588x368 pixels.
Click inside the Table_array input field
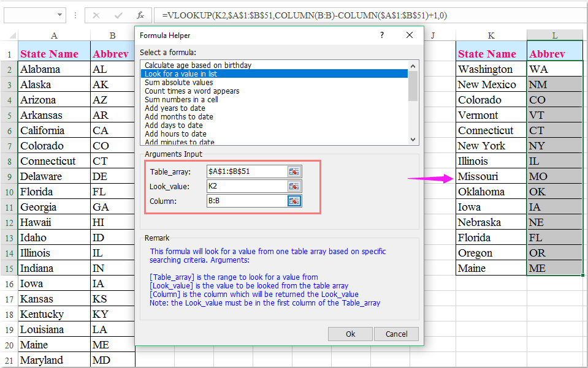(245, 171)
